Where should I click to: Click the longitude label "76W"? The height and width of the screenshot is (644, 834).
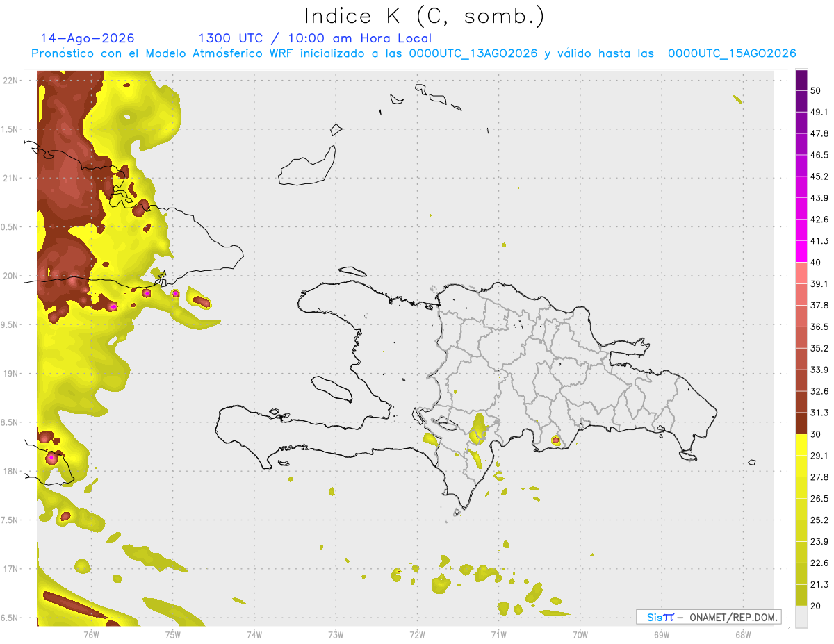(x=91, y=634)
